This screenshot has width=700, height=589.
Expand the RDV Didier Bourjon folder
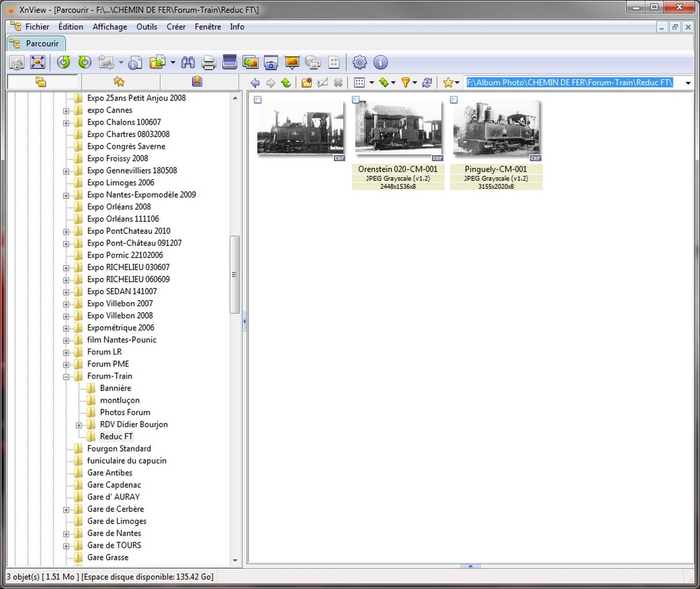tap(79, 425)
